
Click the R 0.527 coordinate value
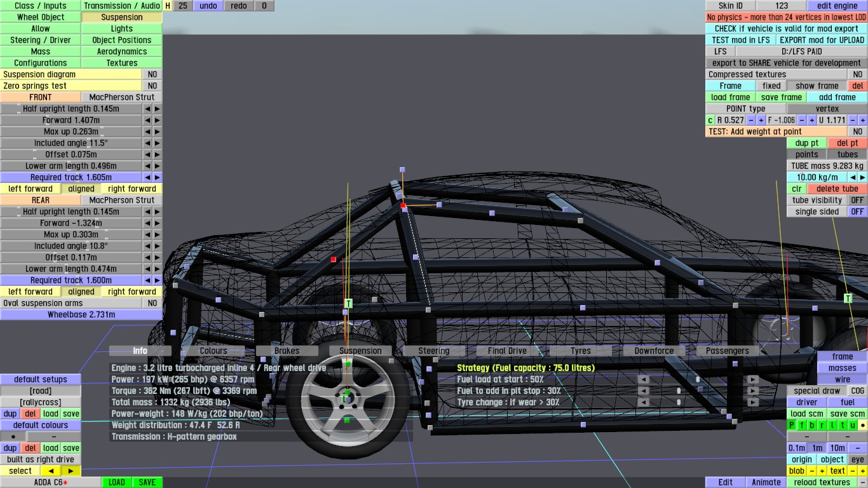pos(731,120)
